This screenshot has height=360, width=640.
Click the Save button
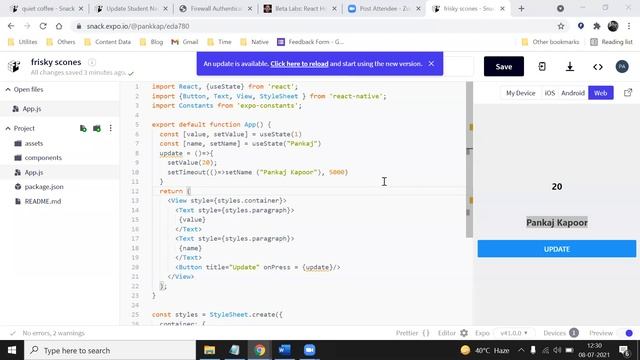click(x=504, y=67)
